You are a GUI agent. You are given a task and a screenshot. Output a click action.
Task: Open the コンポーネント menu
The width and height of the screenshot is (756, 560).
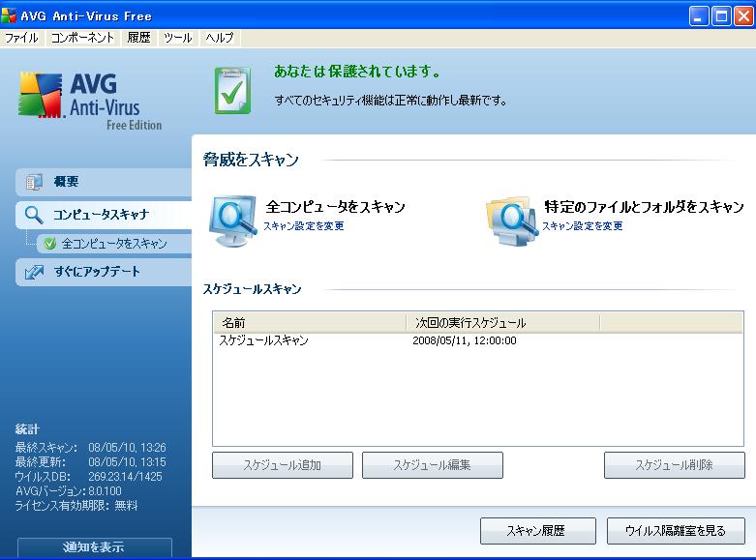click(x=82, y=38)
